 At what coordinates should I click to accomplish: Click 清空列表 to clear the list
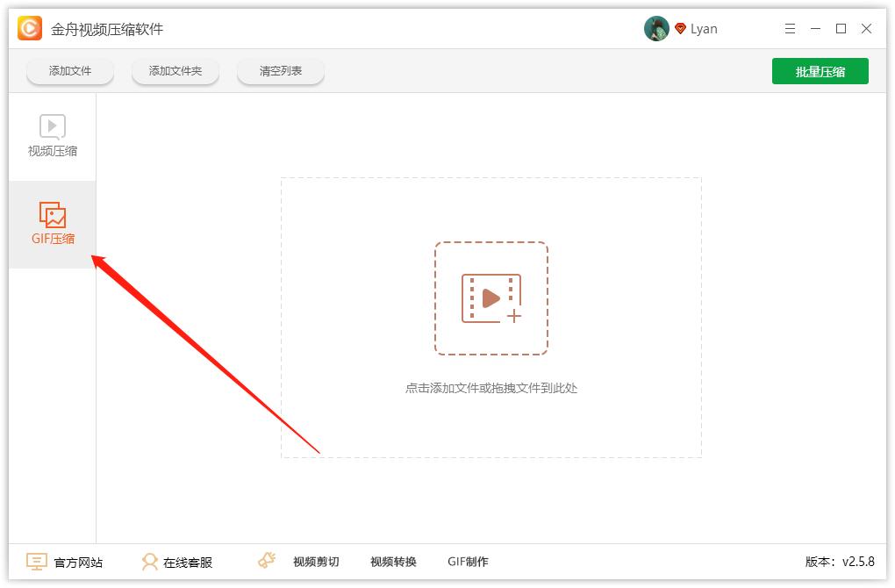coord(280,71)
